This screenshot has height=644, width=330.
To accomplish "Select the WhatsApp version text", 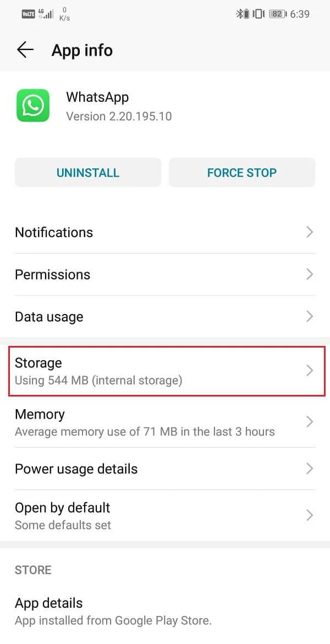I will click(119, 116).
